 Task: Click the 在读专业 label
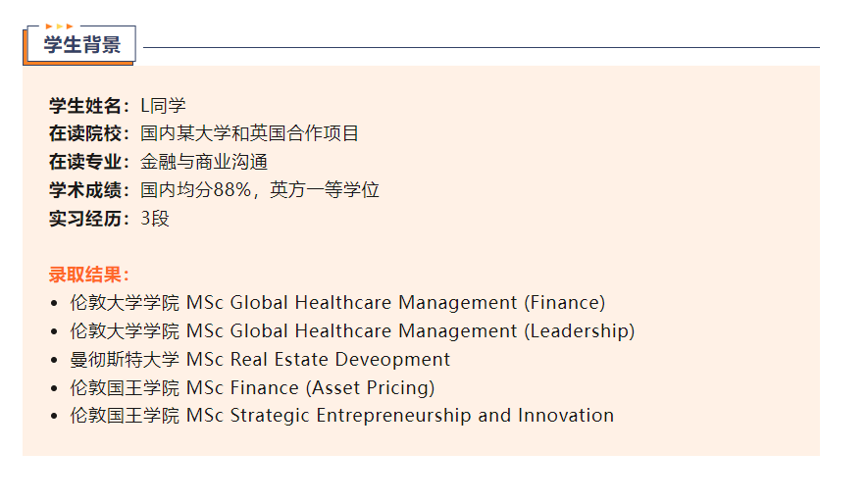point(88,162)
